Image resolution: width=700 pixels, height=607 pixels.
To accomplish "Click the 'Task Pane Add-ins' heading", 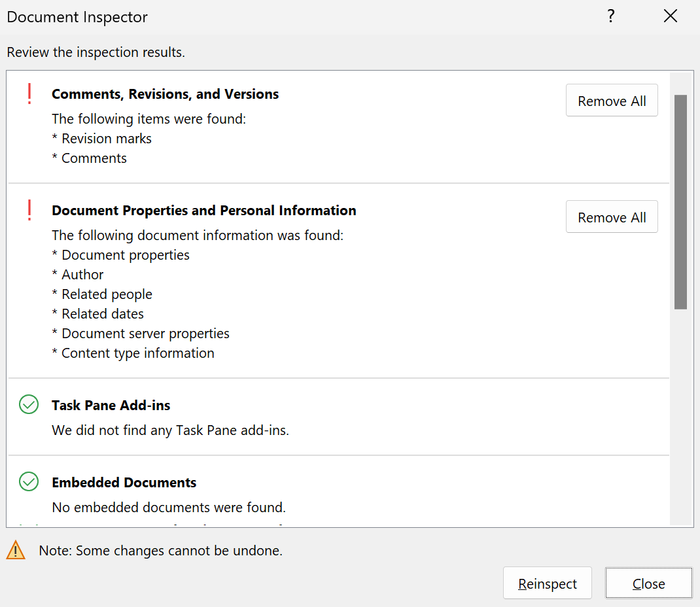I will pyautogui.click(x=111, y=406).
